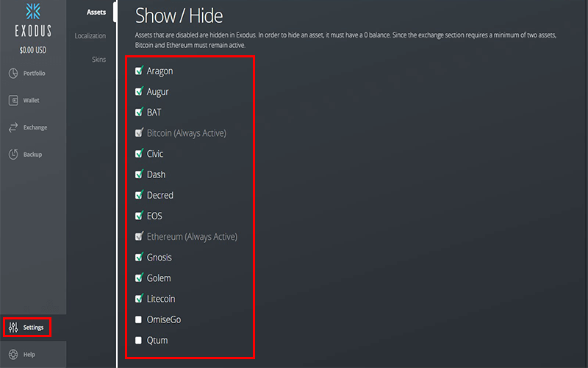Click the Qtum label text
588x368 pixels.
click(157, 340)
